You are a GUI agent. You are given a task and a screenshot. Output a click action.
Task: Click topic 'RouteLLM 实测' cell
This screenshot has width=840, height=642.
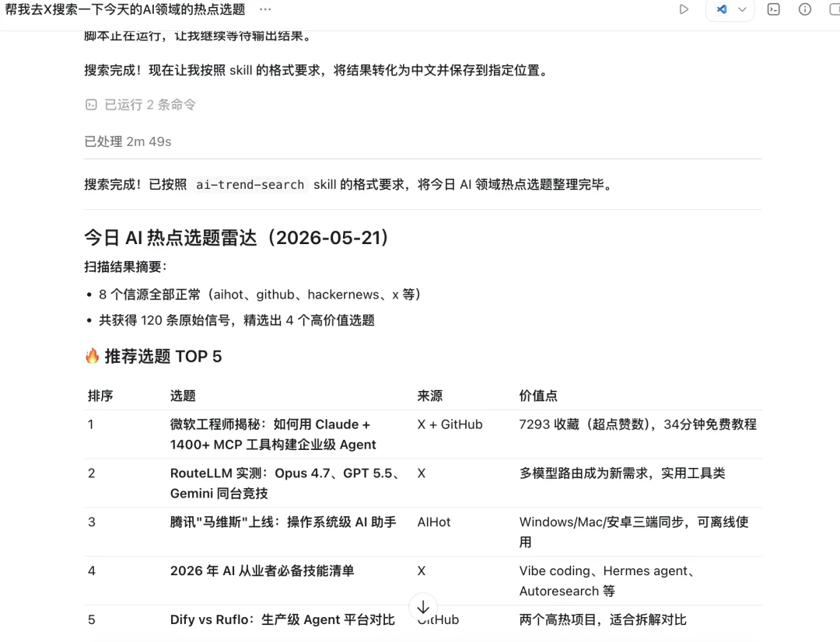click(285, 483)
